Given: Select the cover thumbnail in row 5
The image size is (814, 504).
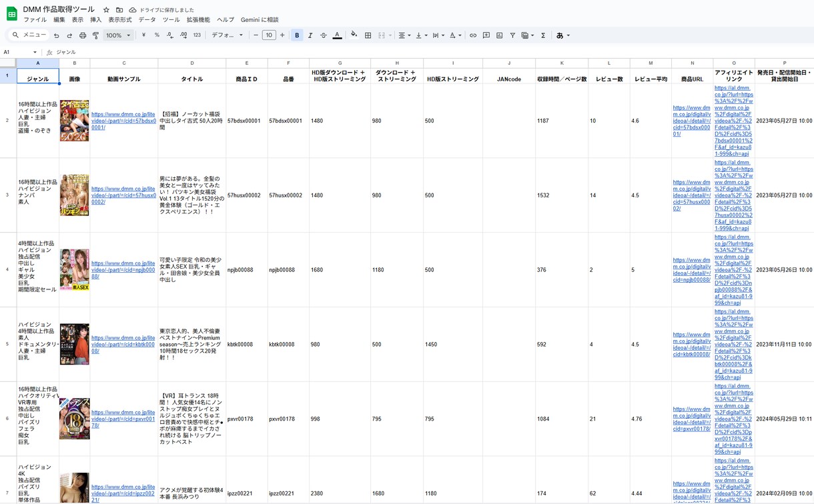Looking at the screenshot, I should pyautogui.click(x=74, y=345).
